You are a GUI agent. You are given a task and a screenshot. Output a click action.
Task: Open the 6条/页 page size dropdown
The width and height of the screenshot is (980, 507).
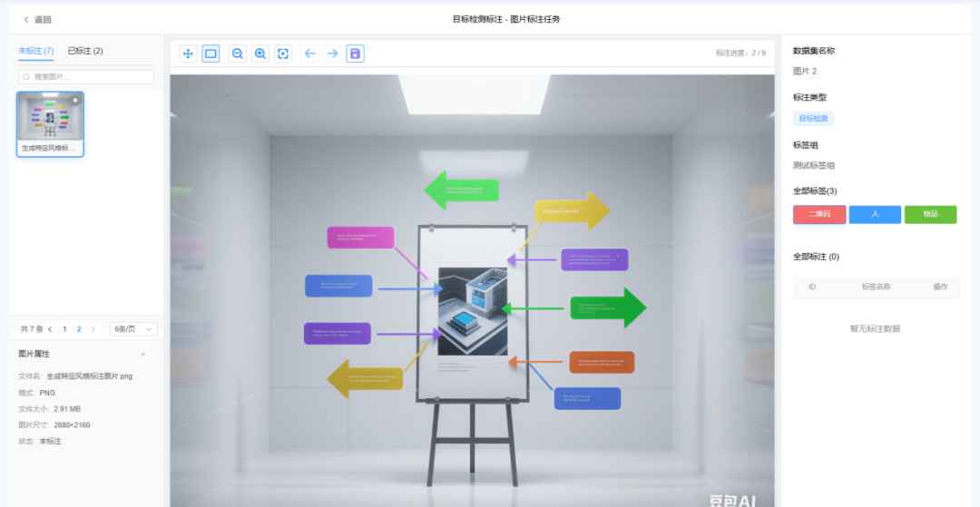133,329
